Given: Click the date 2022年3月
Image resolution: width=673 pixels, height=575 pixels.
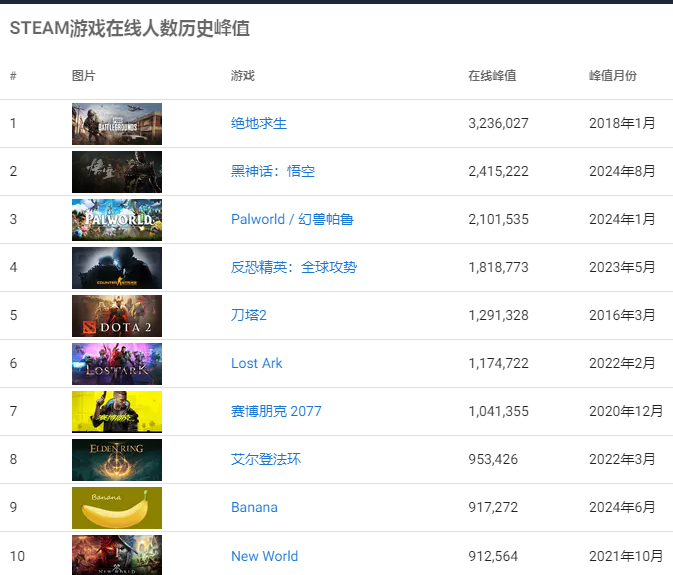Looking at the screenshot, I should click(x=622, y=460).
